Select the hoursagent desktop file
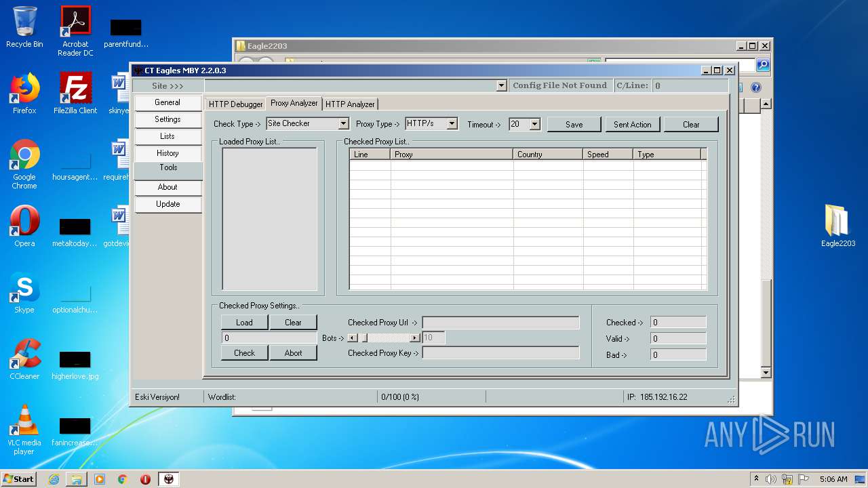Image resolution: width=868 pixels, height=488 pixels. 75,165
